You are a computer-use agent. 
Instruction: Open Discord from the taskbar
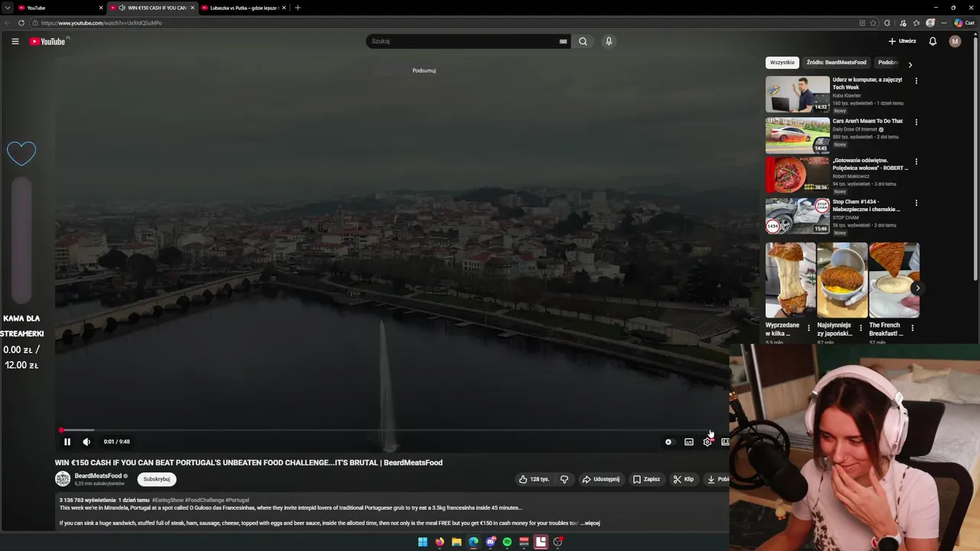click(x=491, y=542)
